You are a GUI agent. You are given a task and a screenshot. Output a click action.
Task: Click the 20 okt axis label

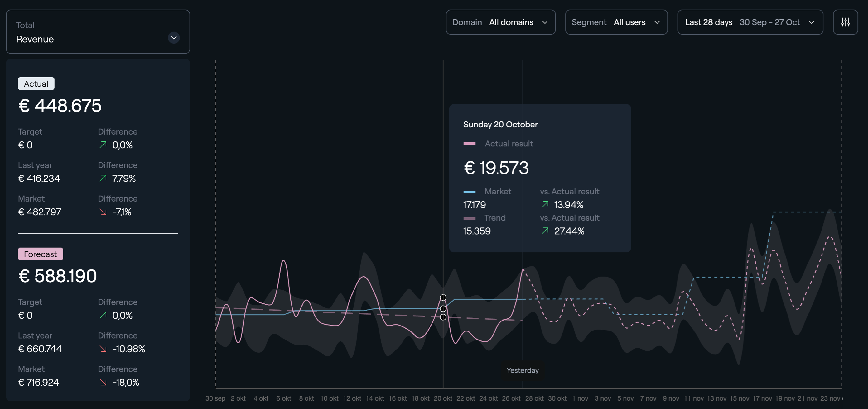click(x=443, y=398)
